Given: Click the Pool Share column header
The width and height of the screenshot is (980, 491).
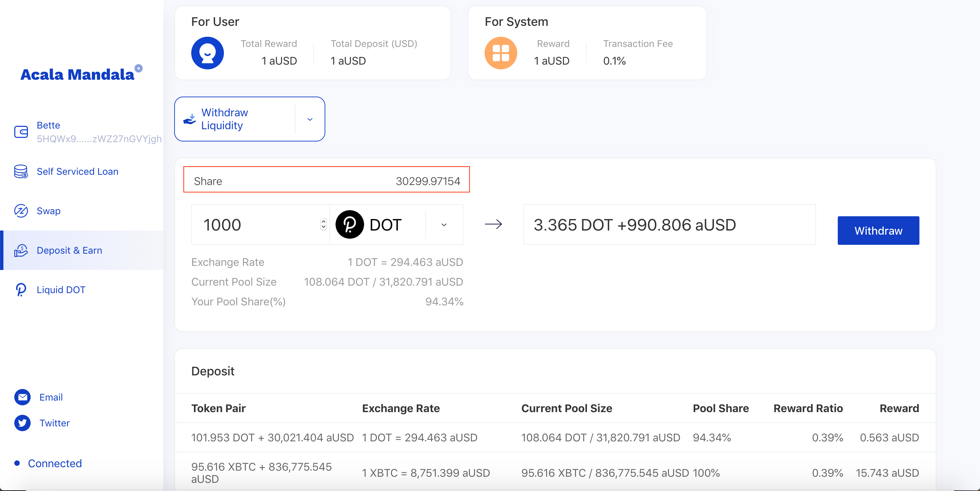Looking at the screenshot, I should pos(721,408).
